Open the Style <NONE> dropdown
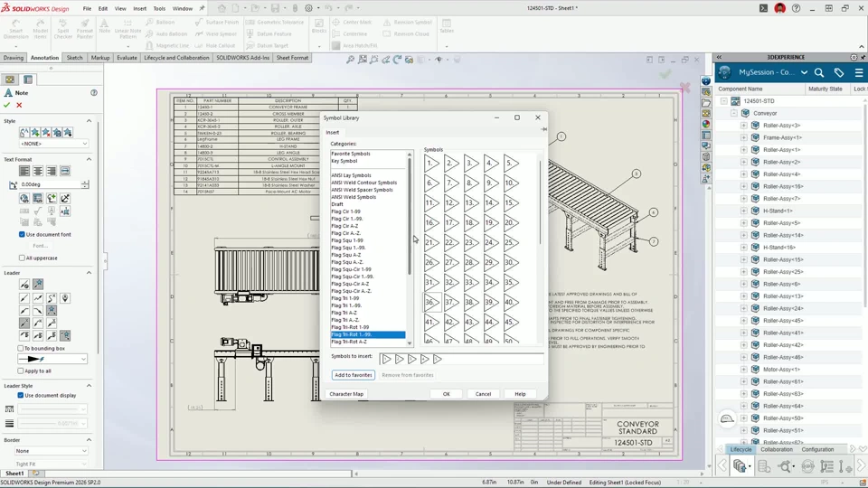The width and height of the screenshot is (868, 488). [x=53, y=144]
